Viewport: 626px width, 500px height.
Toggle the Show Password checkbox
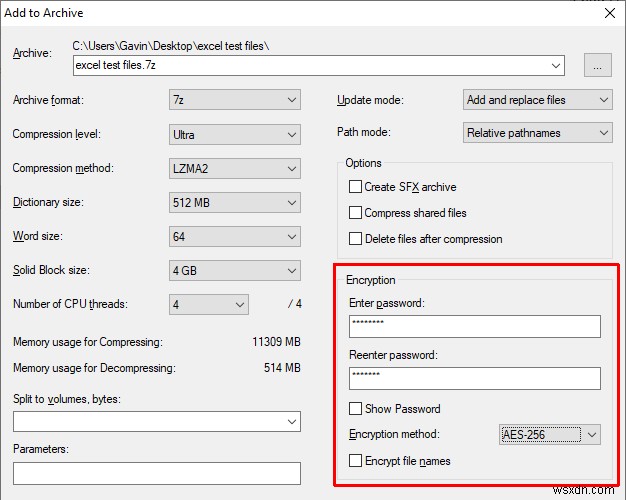[x=355, y=409]
